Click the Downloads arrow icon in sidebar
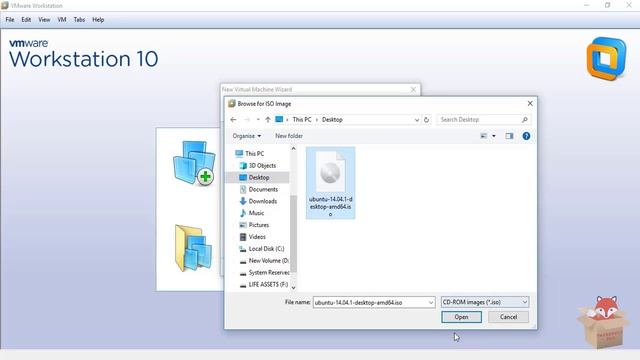This screenshot has width=640, height=360. [243, 201]
